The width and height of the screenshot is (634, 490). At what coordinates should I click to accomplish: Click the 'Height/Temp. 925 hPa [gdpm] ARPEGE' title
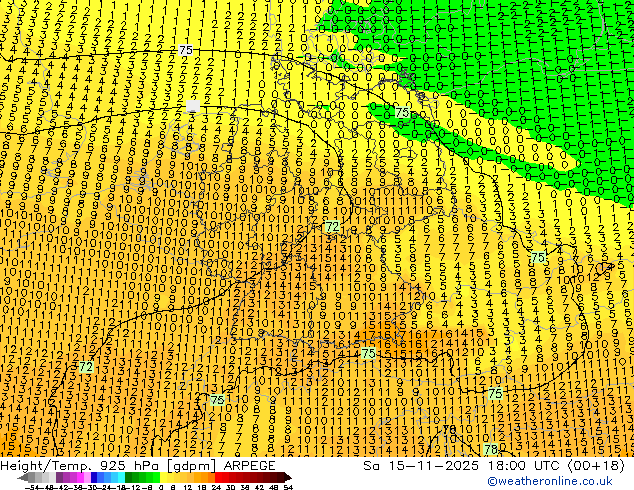[138, 466]
